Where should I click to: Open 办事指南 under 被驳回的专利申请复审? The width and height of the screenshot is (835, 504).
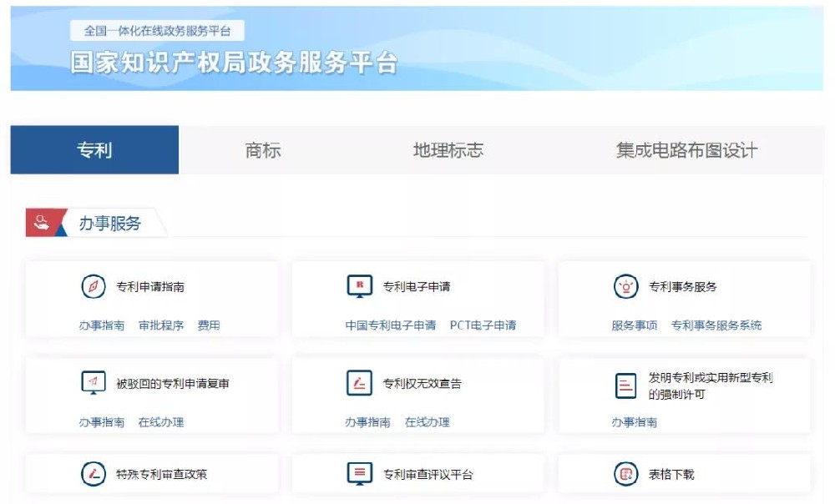pos(102,422)
